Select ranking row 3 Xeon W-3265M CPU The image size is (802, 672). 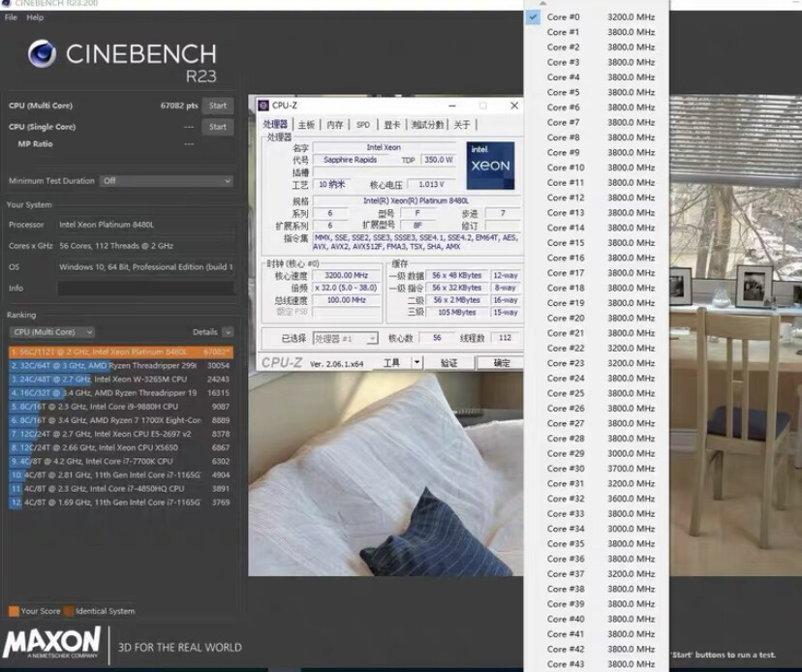[x=121, y=380]
